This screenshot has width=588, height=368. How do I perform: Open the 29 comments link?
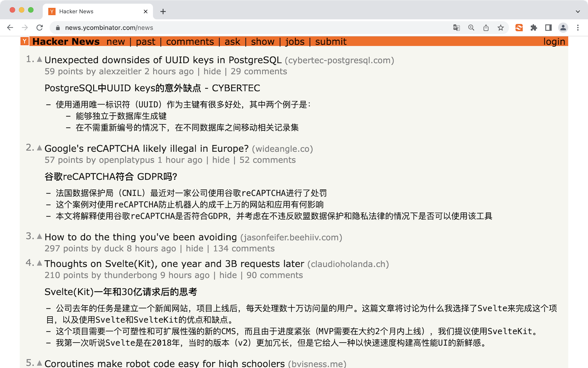click(x=259, y=71)
